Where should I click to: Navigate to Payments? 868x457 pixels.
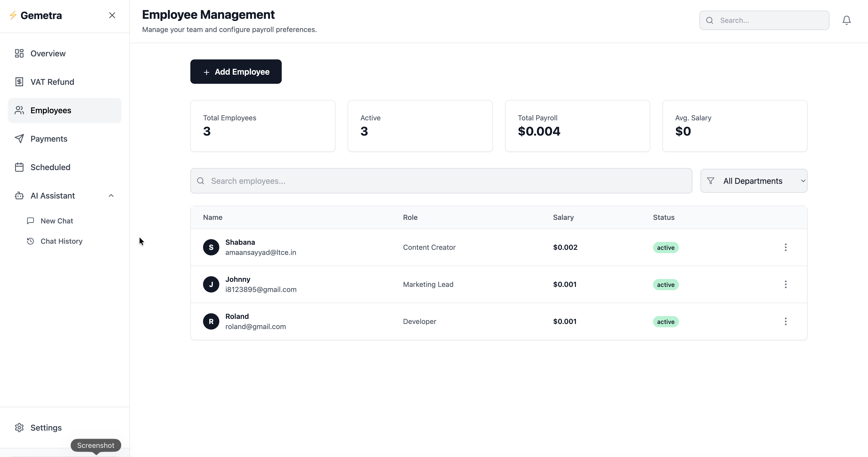pyautogui.click(x=49, y=139)
